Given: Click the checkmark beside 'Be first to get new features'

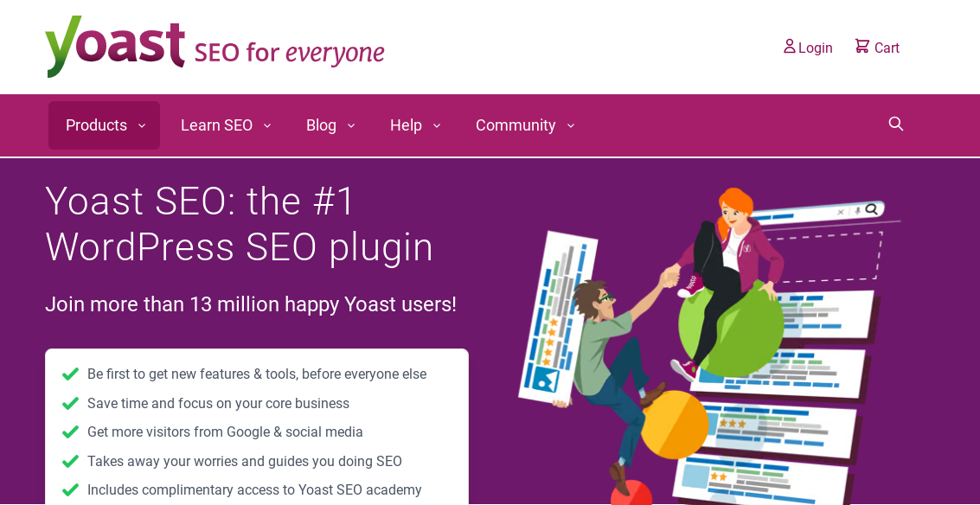Looking at the screenshot, I should [x=71, y=374].
